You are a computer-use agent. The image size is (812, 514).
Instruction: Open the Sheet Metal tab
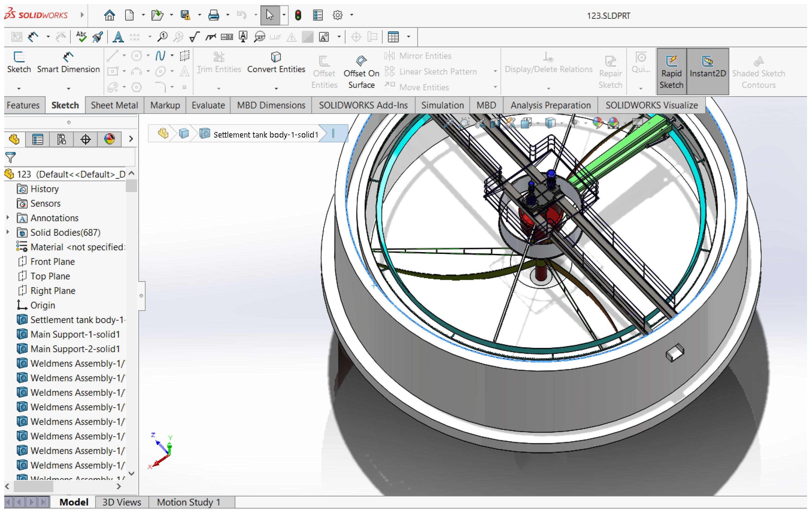[x=114, y=105]
